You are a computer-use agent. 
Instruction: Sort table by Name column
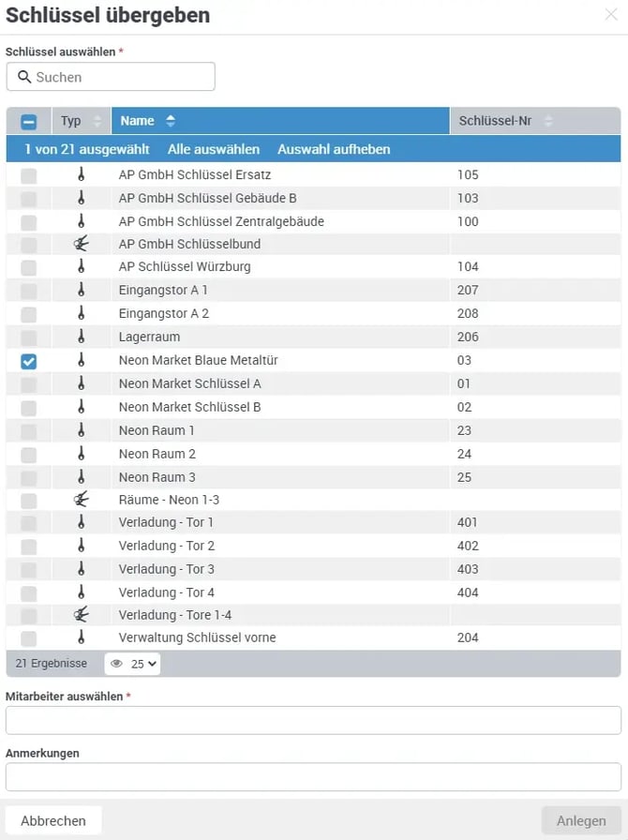(x=280, y=121)
